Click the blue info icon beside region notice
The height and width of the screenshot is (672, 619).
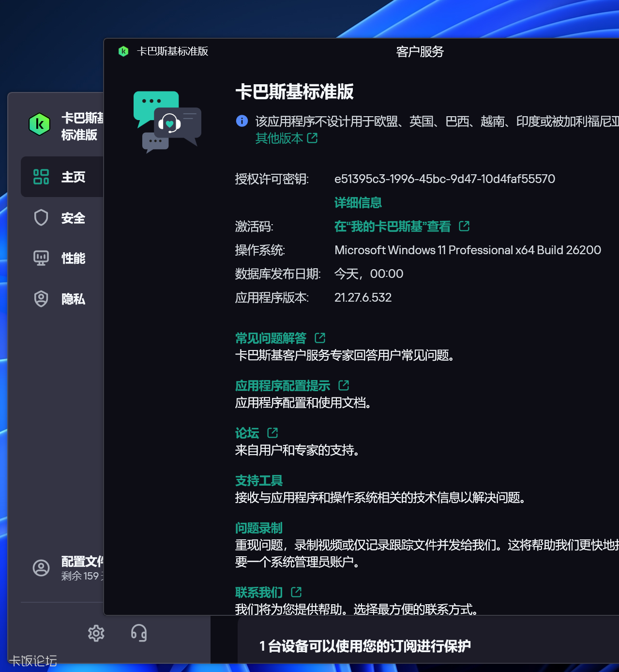click(242, 121)
